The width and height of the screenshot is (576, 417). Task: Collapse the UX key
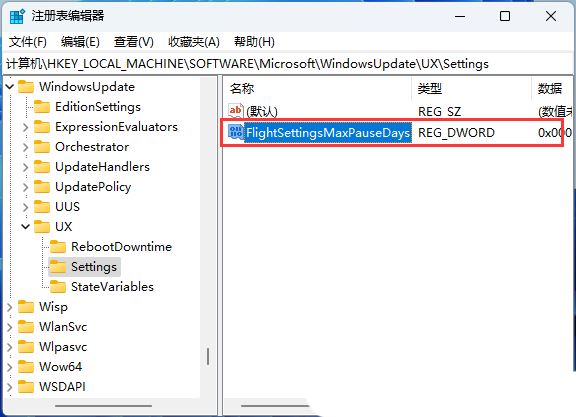point(25,227)
